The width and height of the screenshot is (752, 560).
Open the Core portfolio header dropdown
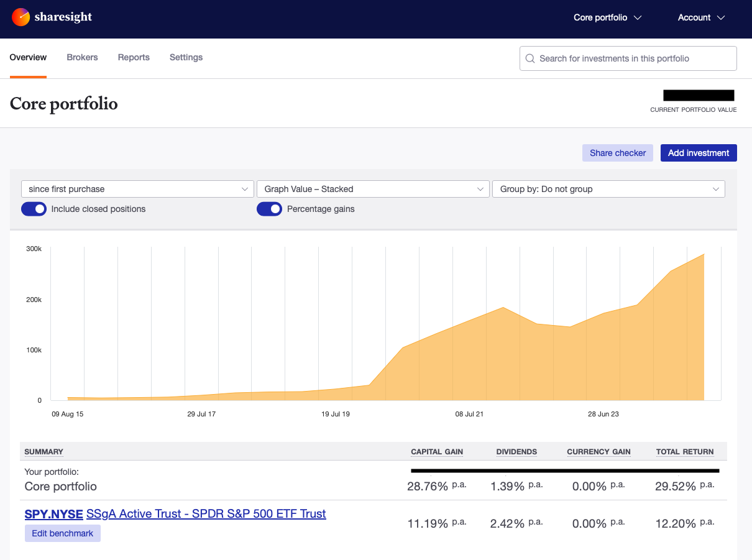click(607, 17)
